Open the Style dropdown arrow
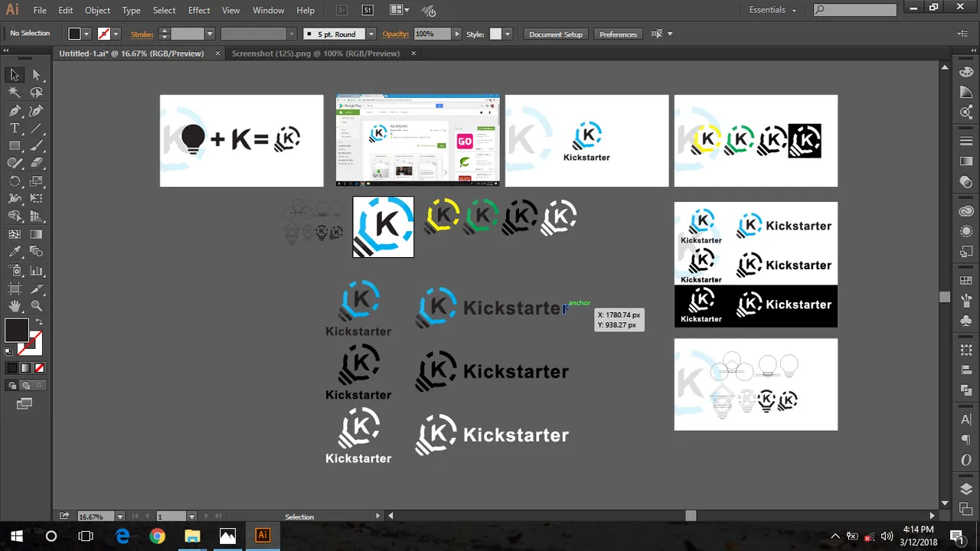This screenshot has height=551, width=980. point(507,34)
